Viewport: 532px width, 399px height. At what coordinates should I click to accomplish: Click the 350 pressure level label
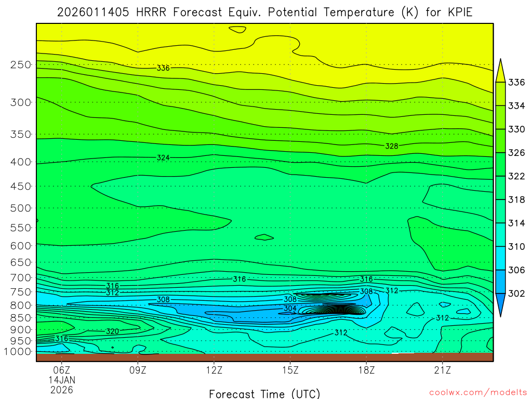coord(21,135)
